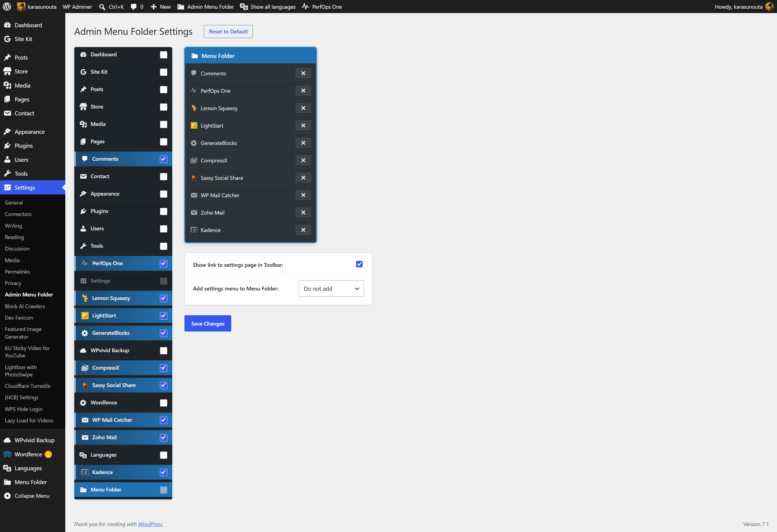Viewport: 777px width, 532px height.
Task: Click the WordPress logo in the toolbar
Action: pos(7,7)
